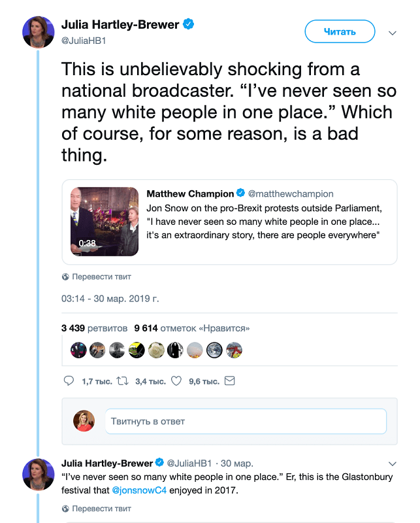Click the 03:14 - 30 мар. 2019 timestamp
This screenshot has height=523, width=420.
(x=110, y=299)
